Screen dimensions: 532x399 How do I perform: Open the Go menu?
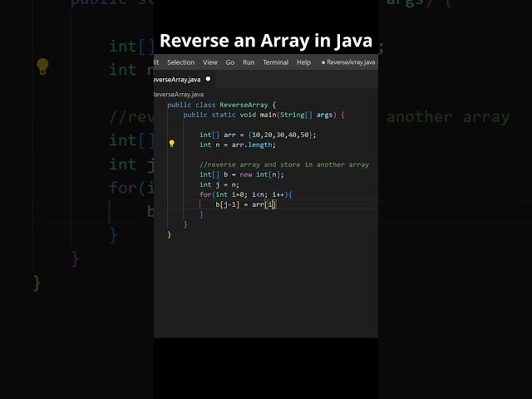(230, 62)
